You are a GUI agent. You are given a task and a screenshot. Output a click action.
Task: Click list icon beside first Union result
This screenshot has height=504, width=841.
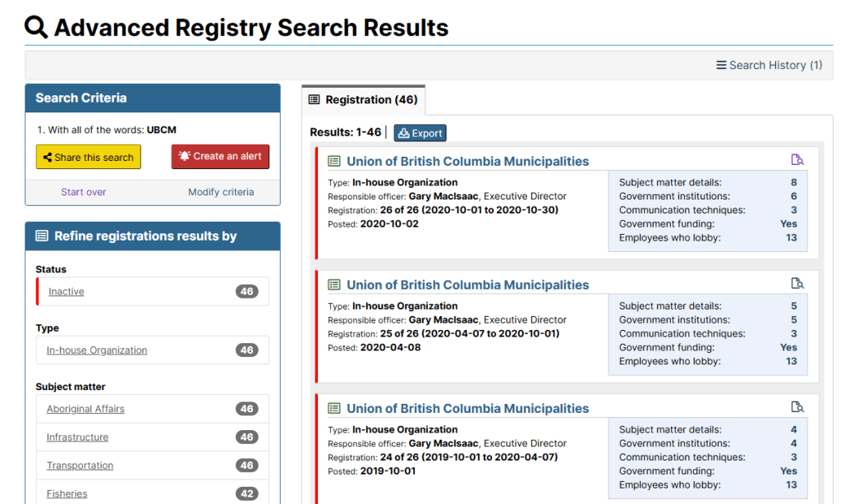tap(334, 162)
